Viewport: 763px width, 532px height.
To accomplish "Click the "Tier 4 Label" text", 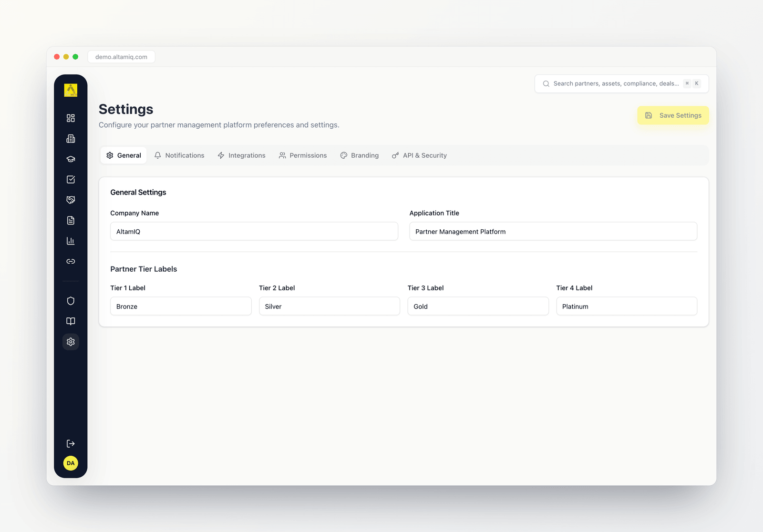I will click(x=574, y=288).
